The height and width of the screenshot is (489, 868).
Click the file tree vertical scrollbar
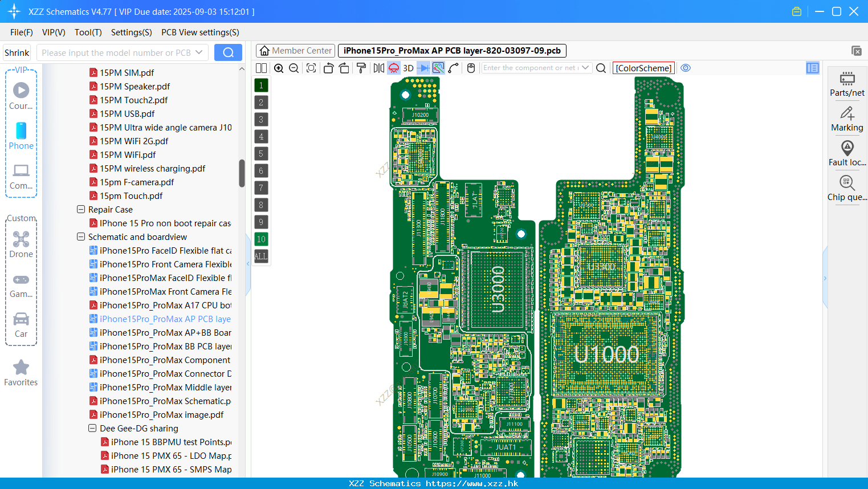(x=242, y=173)
